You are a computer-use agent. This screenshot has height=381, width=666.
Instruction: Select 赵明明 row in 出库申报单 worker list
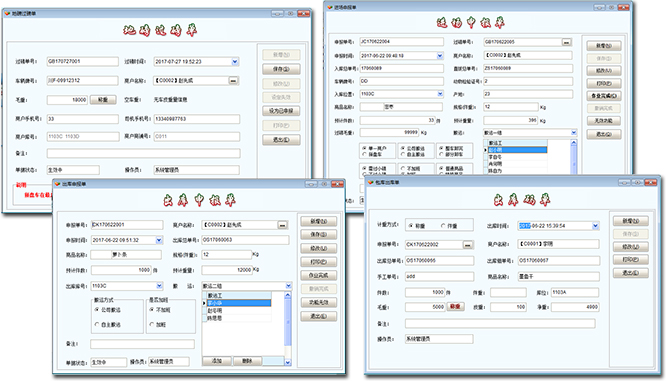[238, 310]
